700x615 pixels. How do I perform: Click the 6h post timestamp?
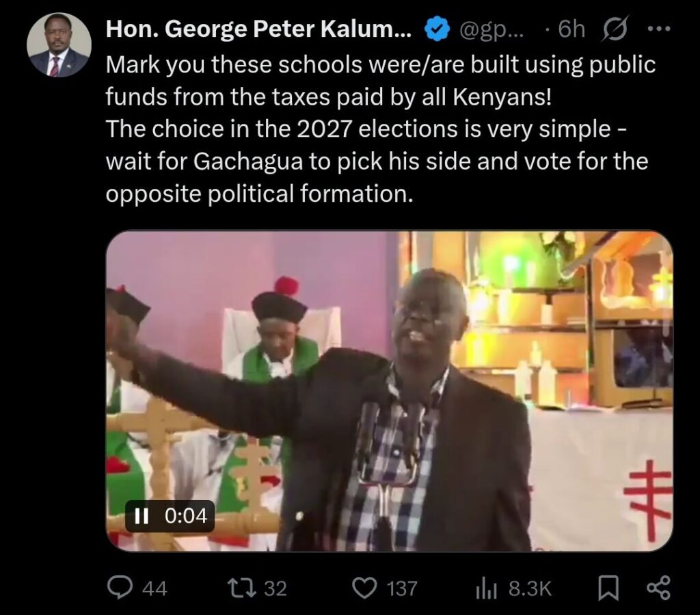tap(571, 29)
